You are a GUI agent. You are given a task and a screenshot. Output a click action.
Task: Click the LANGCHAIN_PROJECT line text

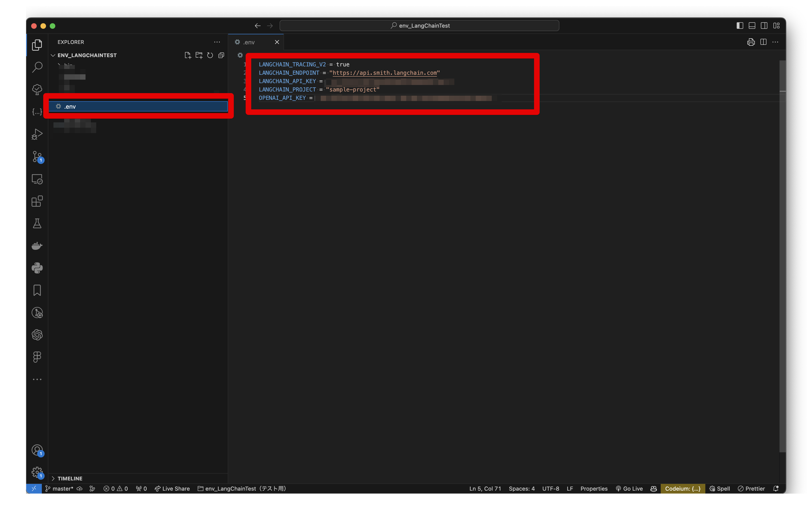319,90
